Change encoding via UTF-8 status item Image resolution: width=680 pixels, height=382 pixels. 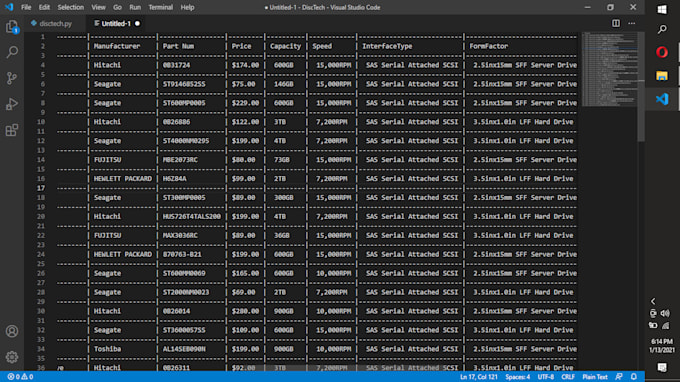point(546,377)
